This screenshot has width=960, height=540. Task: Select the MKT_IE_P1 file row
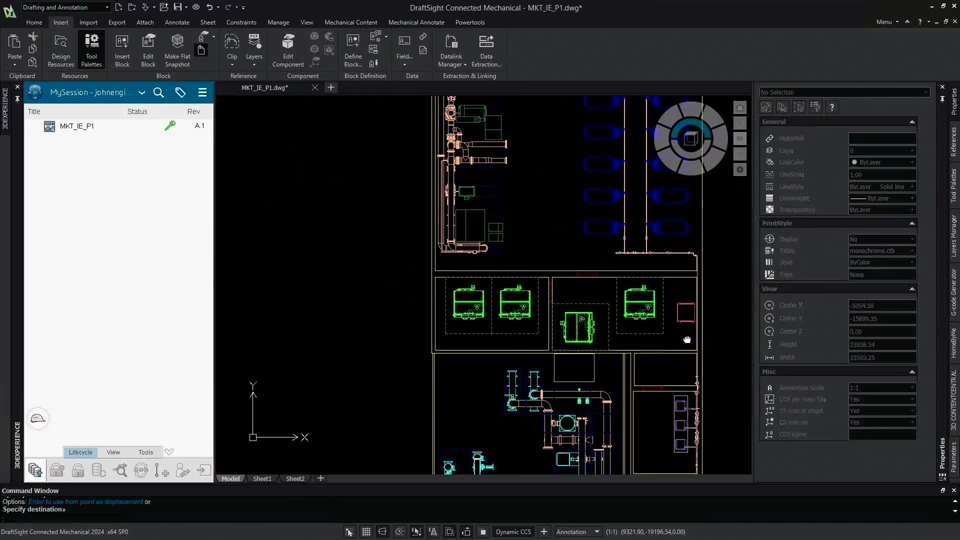(x=77, y=126)
